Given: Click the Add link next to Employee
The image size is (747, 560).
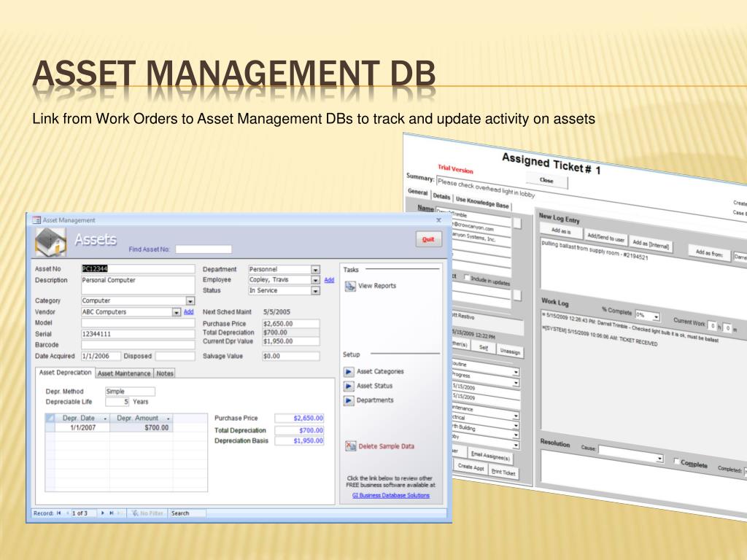Looking at the screenshot, I should click(329, 280).
